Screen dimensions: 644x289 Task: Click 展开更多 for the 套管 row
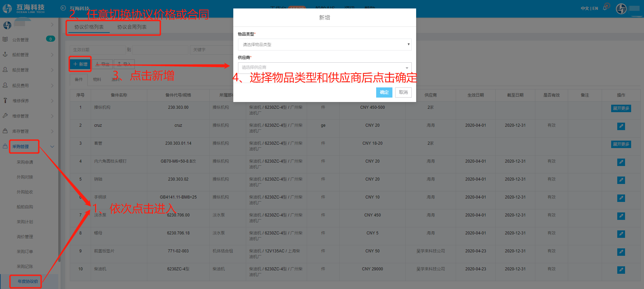point(621,144)
